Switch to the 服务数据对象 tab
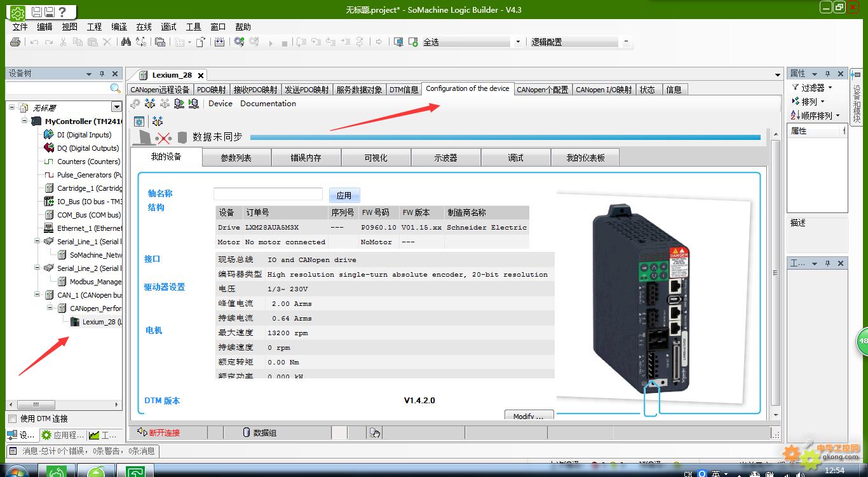 (x=359, y=90)
